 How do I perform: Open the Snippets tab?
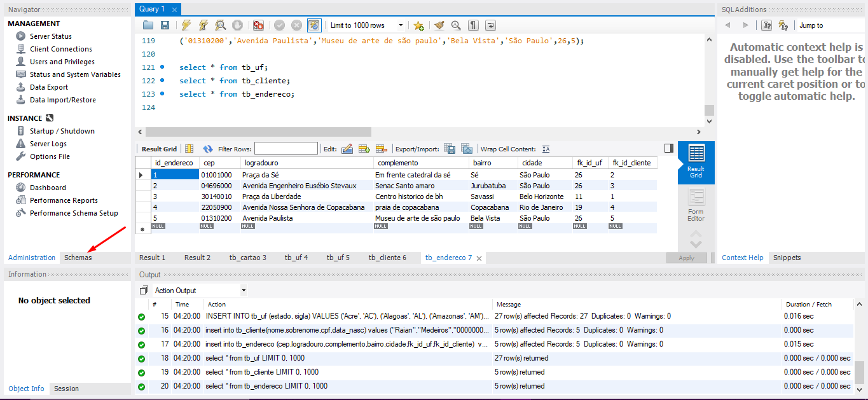click(x=787, y=258)
